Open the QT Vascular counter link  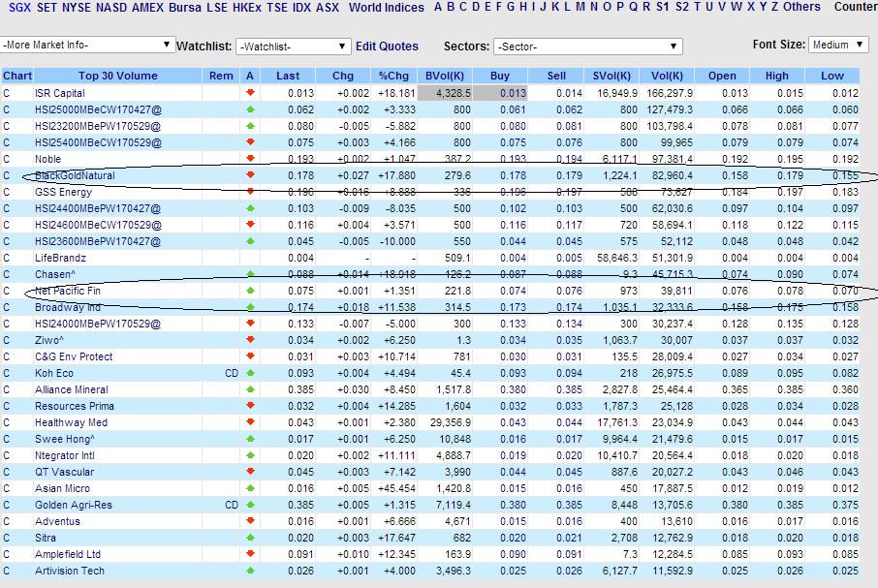tap(64, 472)
